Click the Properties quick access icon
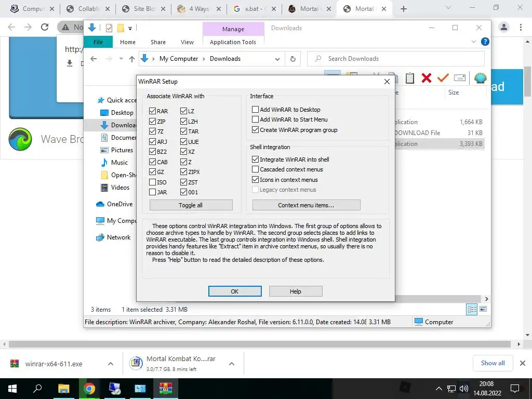The image size is (532, 399). pos(109,28)
